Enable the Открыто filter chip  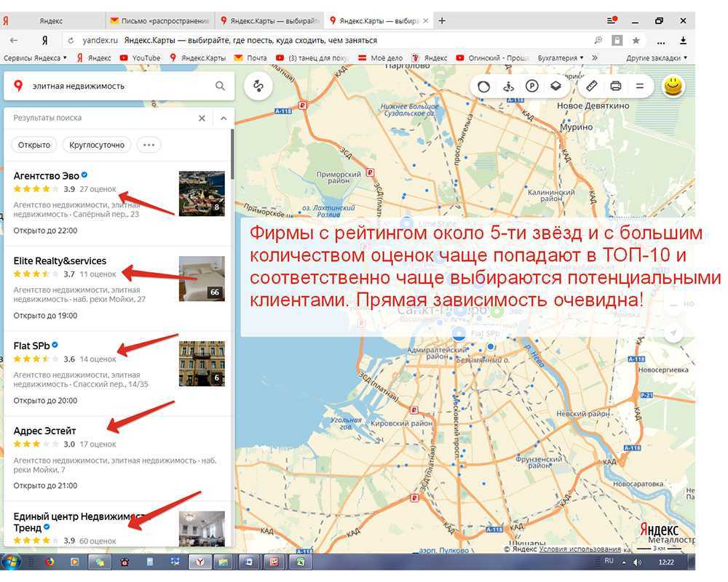pyautogui.click(x=34, y=145)
